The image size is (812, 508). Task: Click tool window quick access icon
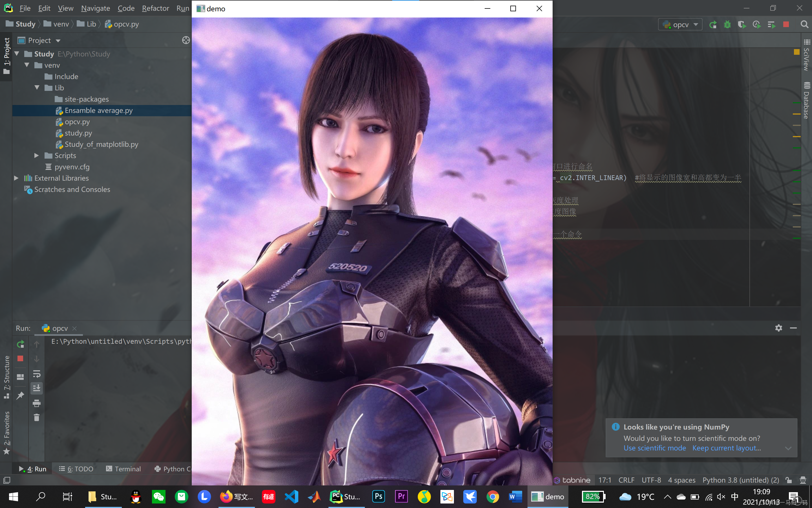(7, 480)
